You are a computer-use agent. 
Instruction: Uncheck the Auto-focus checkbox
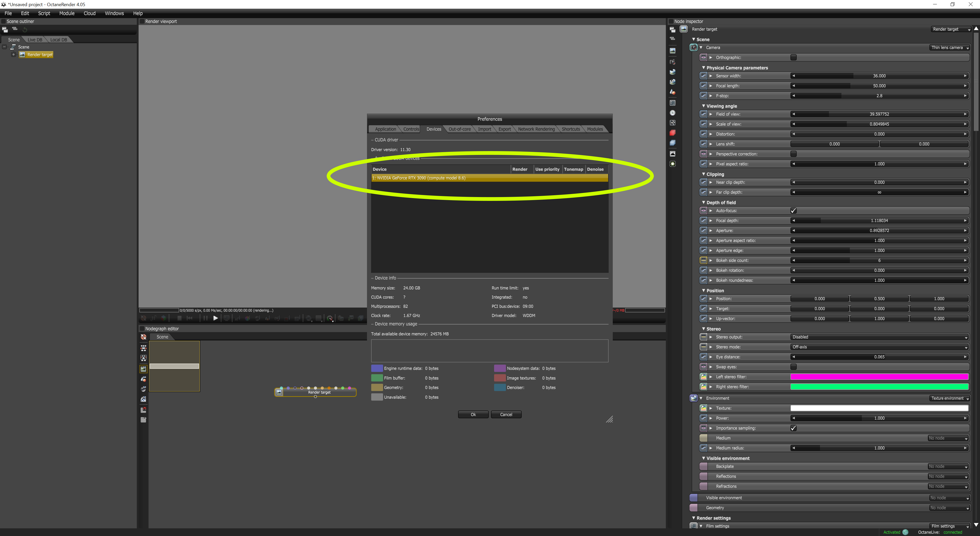(793, 210)
